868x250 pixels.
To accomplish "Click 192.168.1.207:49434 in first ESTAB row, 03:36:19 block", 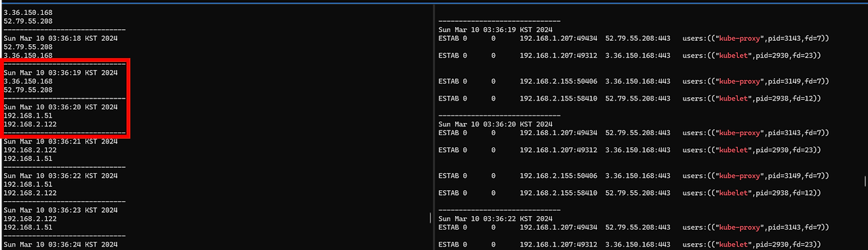I will click(559, 38).
